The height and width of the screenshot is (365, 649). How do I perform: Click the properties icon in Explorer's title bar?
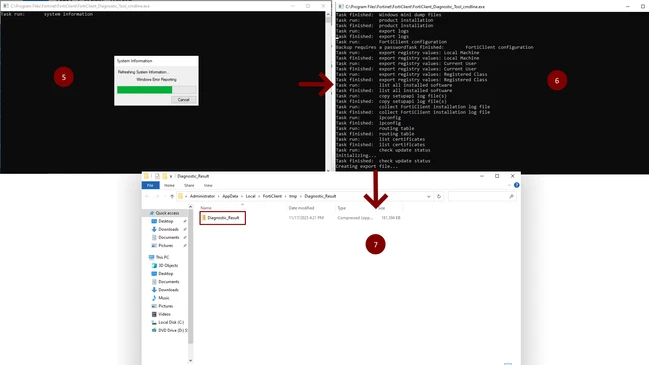[x=157, y=176]
